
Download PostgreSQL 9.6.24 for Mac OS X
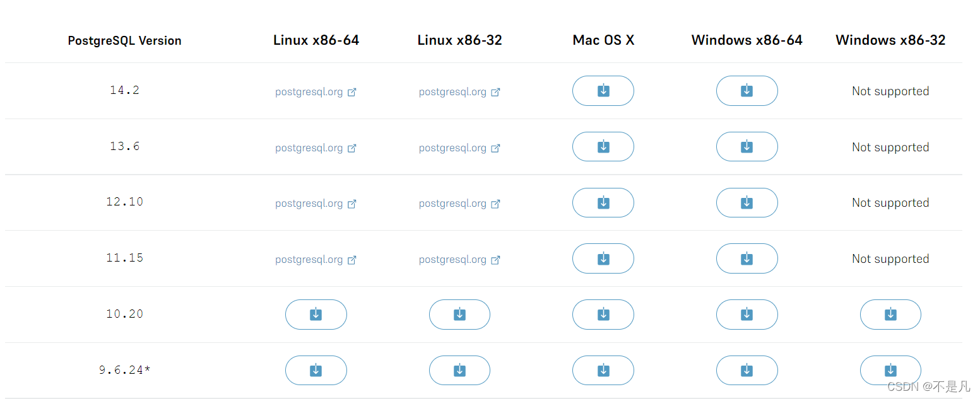603,370
